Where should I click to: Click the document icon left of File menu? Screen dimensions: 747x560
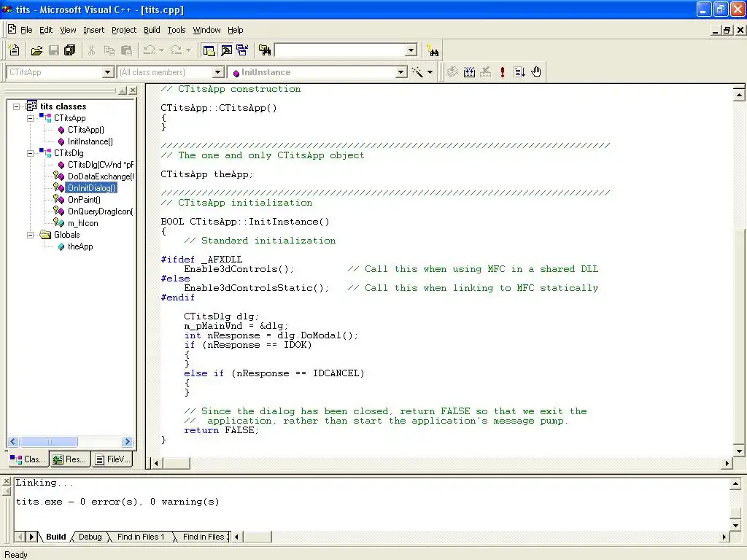12,29
